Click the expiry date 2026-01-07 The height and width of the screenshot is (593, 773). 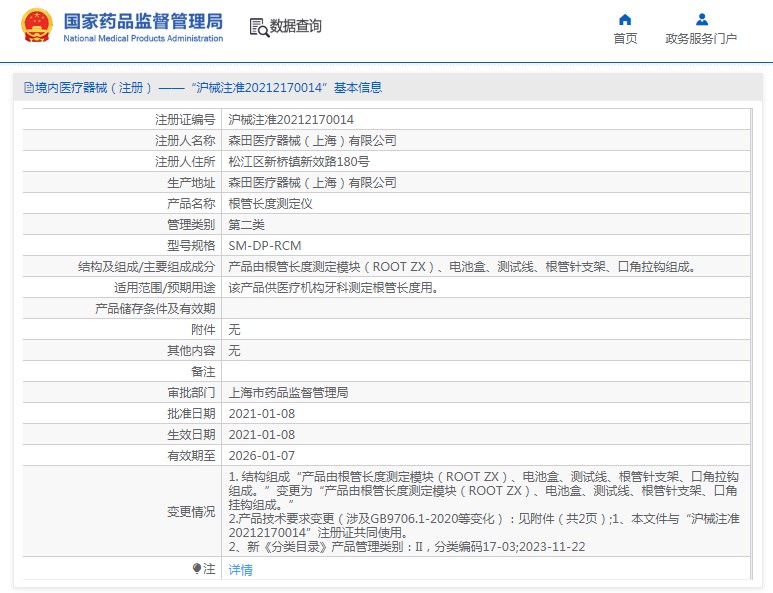pyautogui.click(x=262, y=455)
